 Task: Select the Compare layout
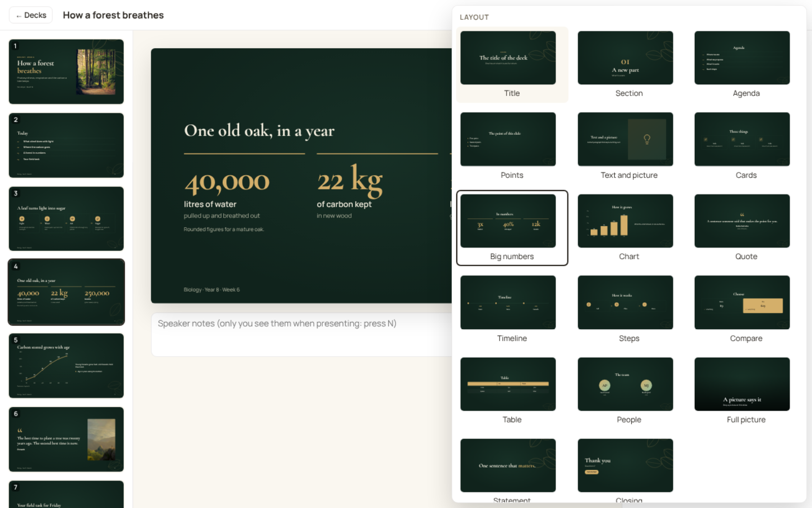746,309
